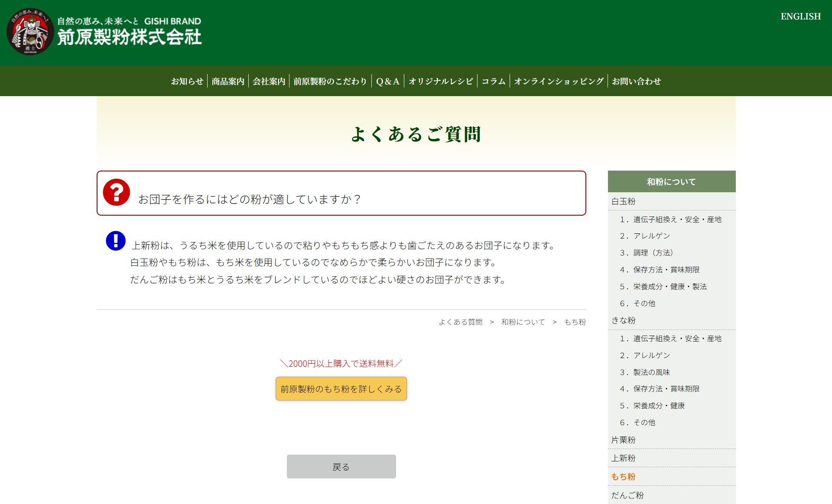Image resolution: width=832 pixels, height=504 pixels.
Task: Click the red question mark icon
Action: 116,192
